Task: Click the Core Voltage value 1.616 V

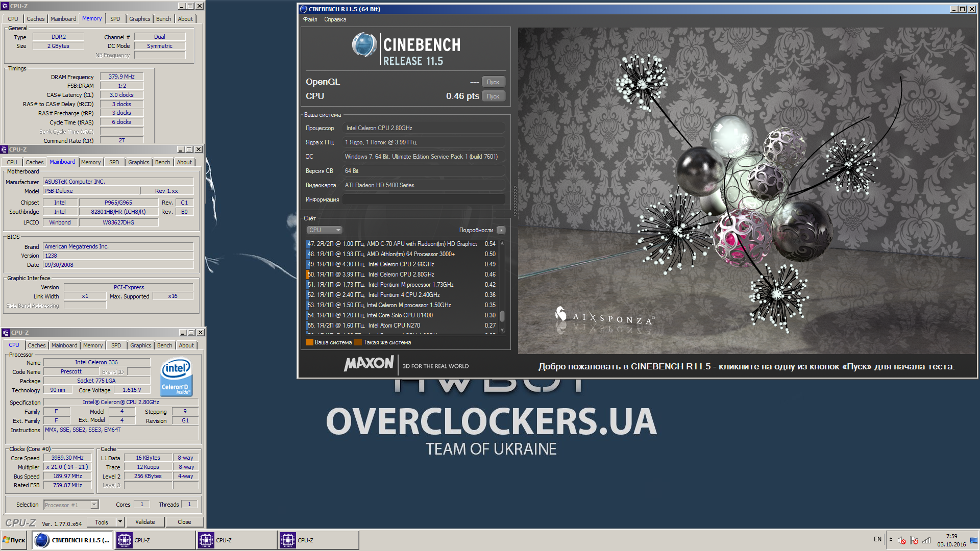Action: (132, 390)
